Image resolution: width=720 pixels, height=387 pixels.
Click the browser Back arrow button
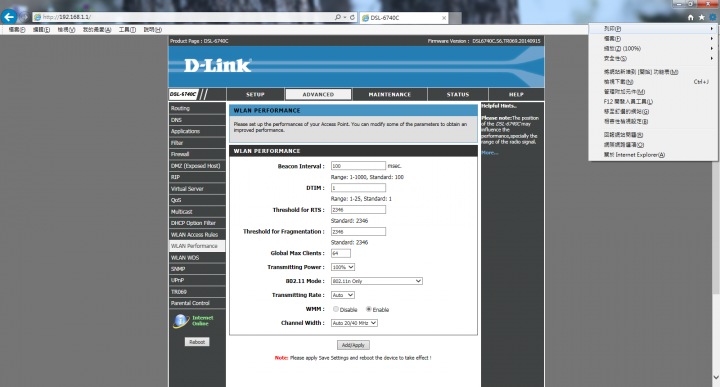tap(9, 17)
